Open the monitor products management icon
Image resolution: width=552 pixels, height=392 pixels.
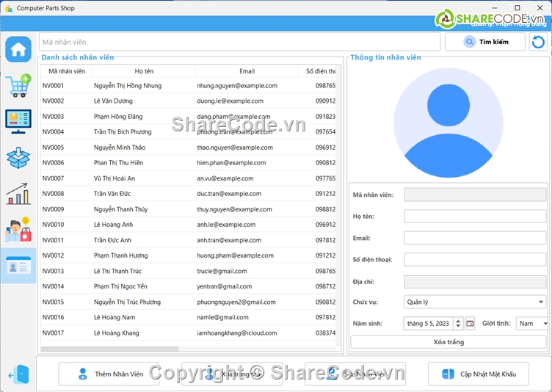click(18, 122)
